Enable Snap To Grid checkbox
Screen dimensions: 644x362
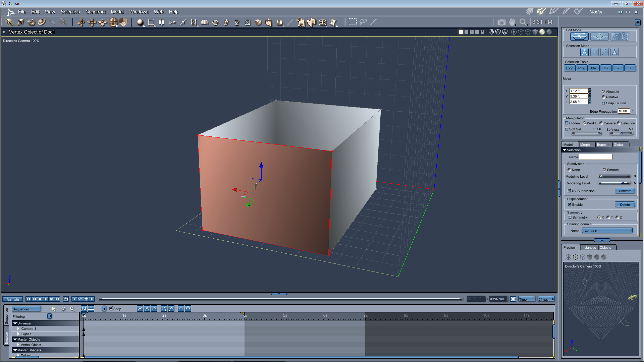603,103
